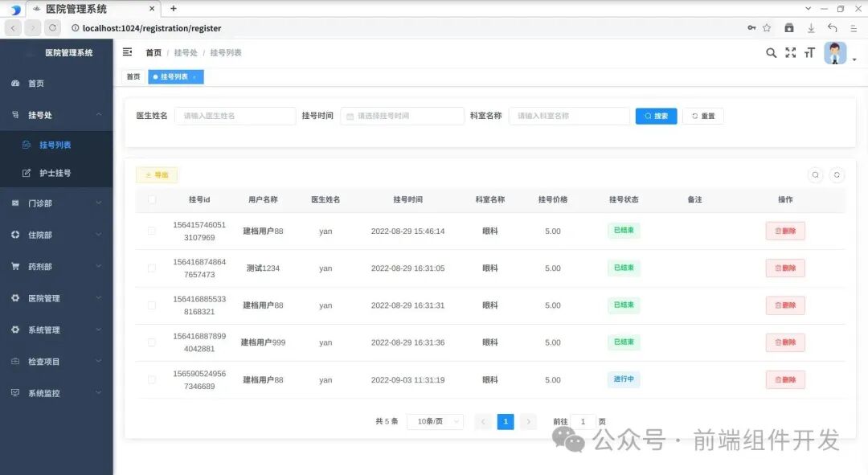This screenshot has width=868, height=475.
Task: Select the 挂号列表 tag tab
Action: click(175, 77)
